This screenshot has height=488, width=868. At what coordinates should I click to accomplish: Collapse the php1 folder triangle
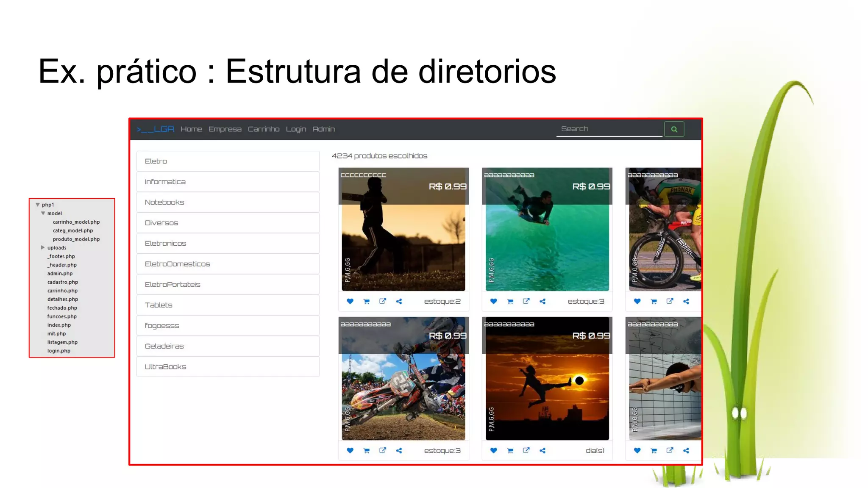[38, 205]
